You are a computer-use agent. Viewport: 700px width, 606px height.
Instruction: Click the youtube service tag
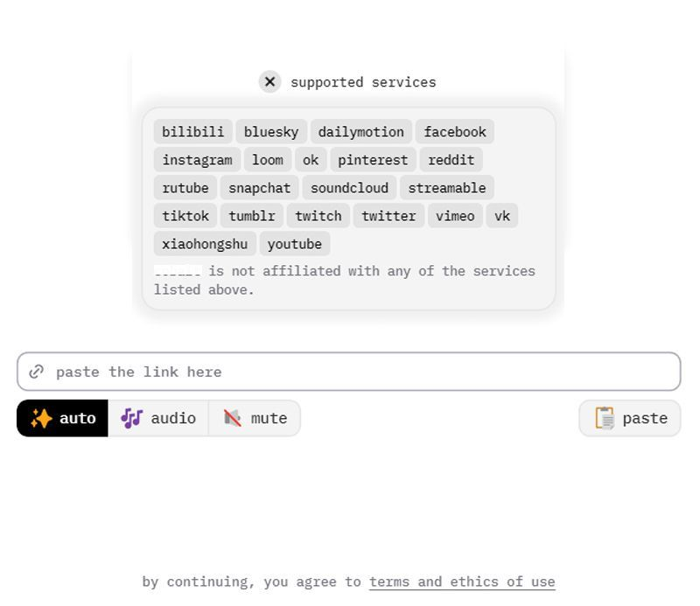pyautogui.click(x=295, y=244)
